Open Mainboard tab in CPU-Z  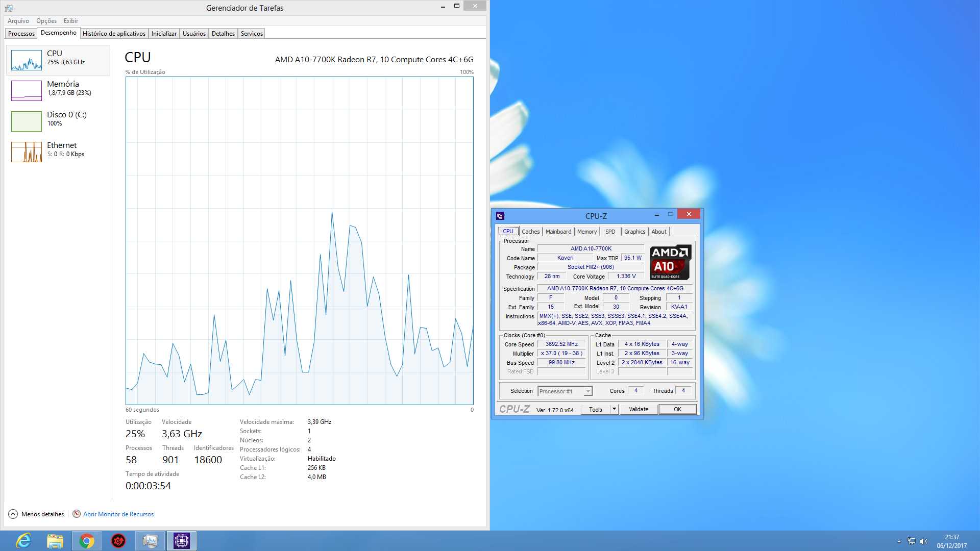click(558, 232)
